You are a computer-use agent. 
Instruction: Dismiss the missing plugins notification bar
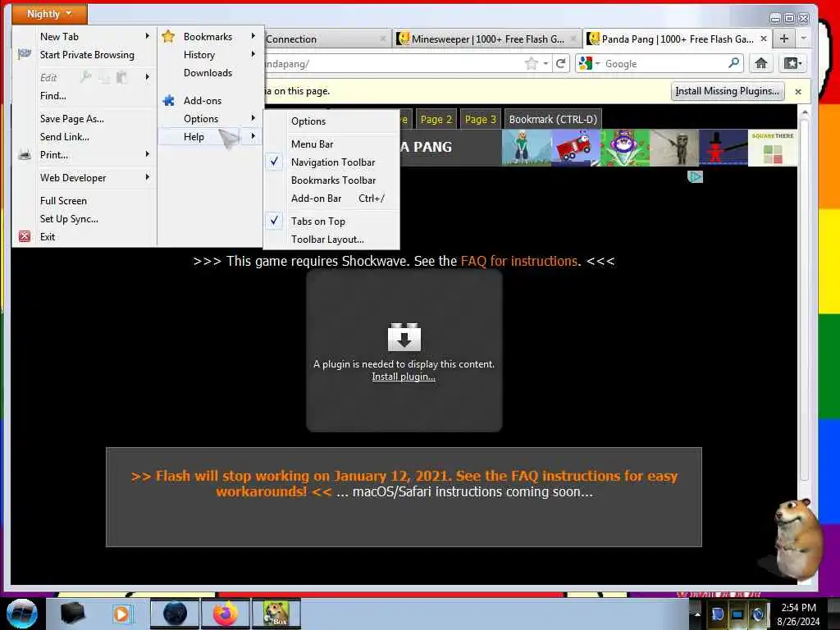pos(797,92)
